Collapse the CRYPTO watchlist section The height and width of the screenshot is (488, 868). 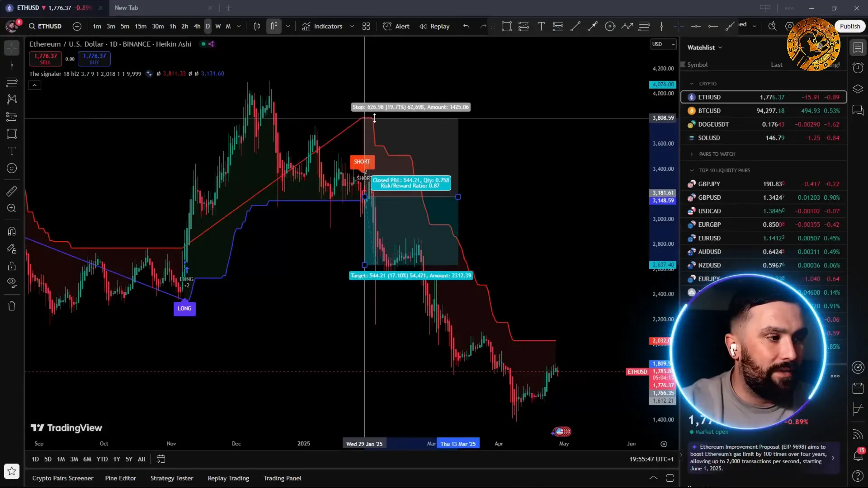692,84
